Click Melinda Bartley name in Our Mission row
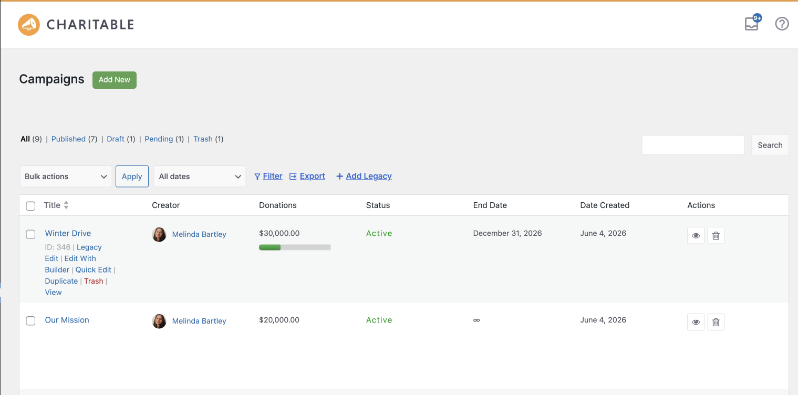The width and height of the screenshot is (798, 395). (199, 321)
